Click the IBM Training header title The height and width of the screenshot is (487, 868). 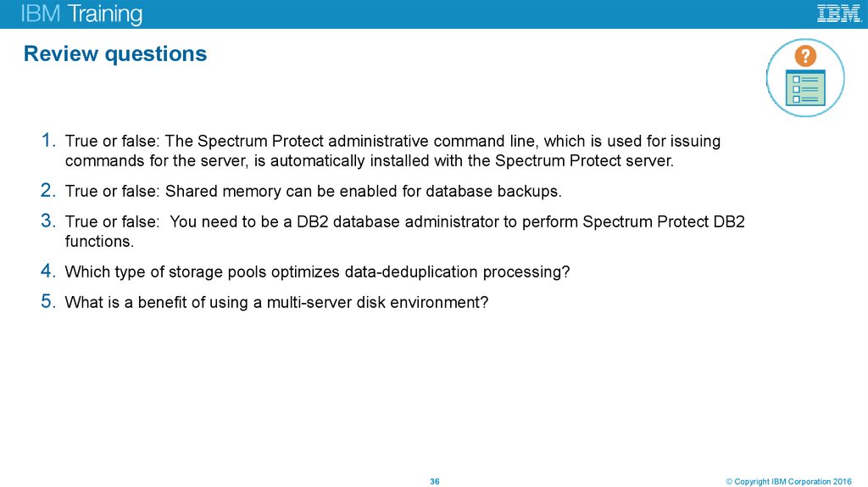coord(81,14)
